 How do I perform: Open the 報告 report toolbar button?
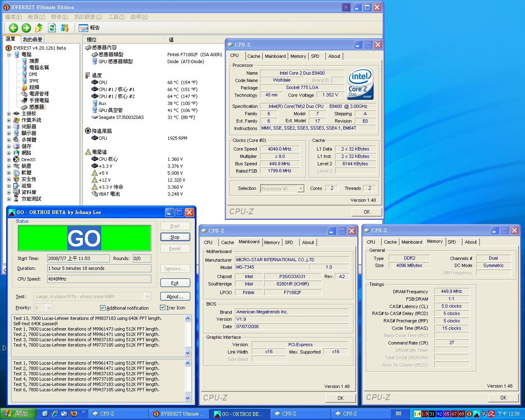(x=89, y=28)
